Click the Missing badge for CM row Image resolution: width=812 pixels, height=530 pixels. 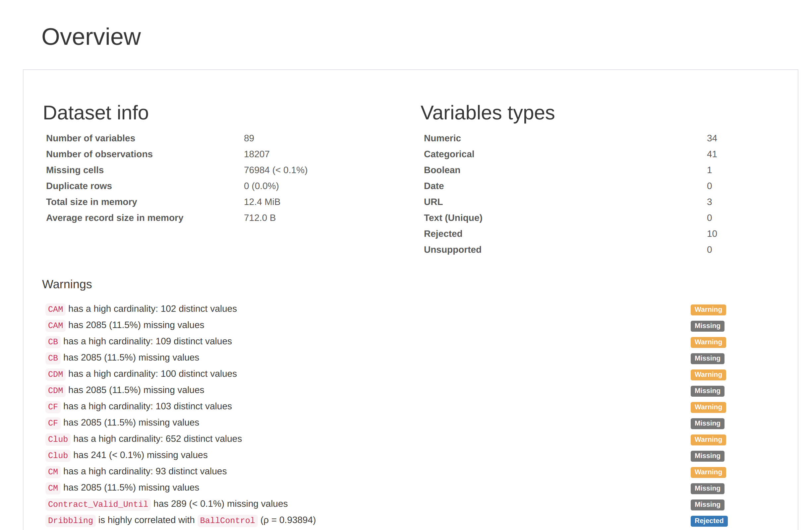click(707, 488)
